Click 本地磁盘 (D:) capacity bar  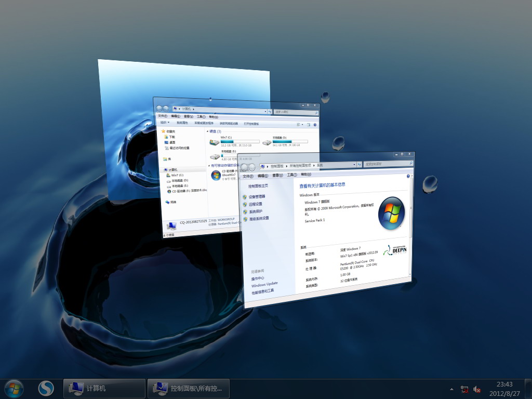[290, 141]
